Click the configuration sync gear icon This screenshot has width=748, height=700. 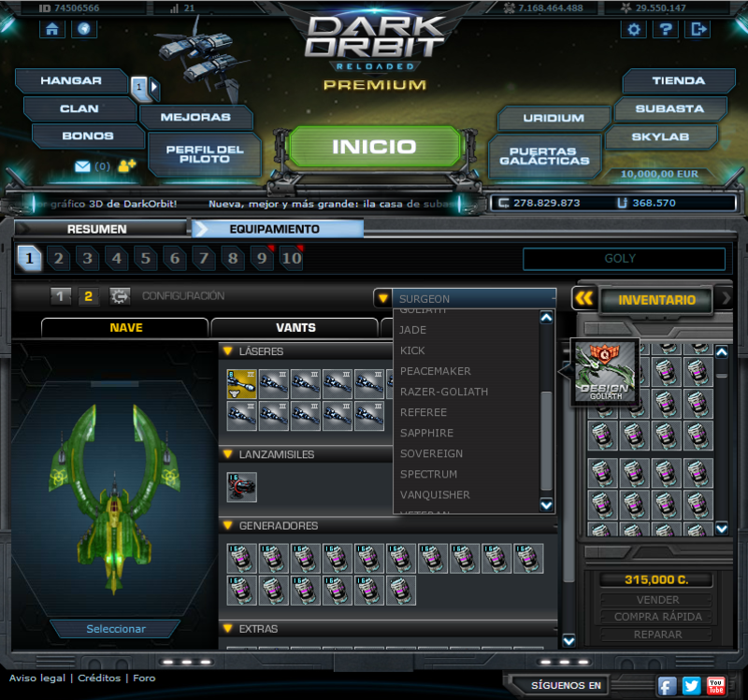click(x=120, y=296)
